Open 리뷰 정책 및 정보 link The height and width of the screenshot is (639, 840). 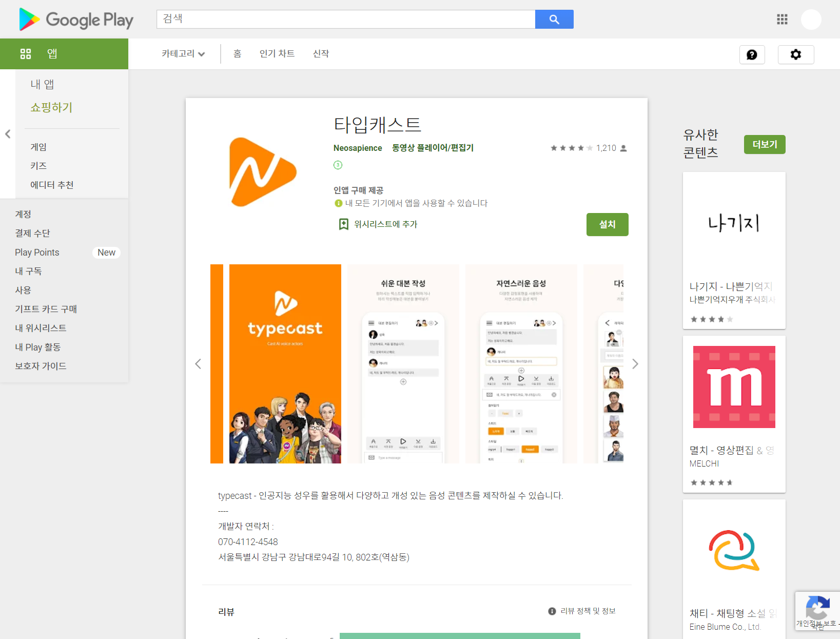click(588, 611)
